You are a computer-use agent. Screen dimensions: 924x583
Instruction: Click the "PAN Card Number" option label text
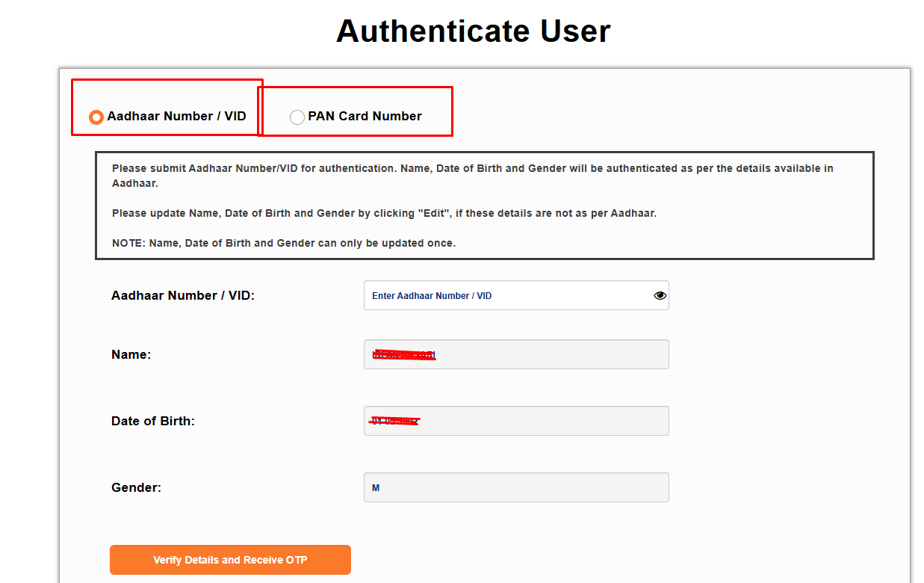click(365, 116)
